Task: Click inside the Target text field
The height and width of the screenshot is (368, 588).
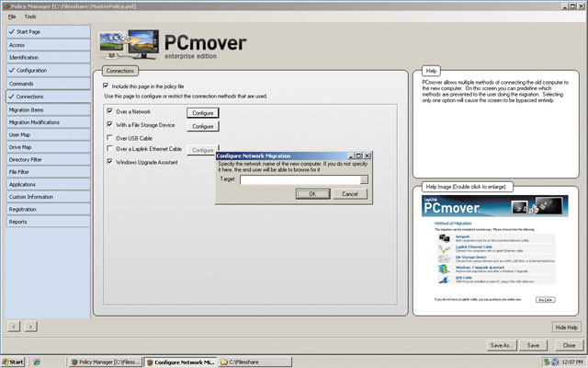Action: [x=300, y=180]
